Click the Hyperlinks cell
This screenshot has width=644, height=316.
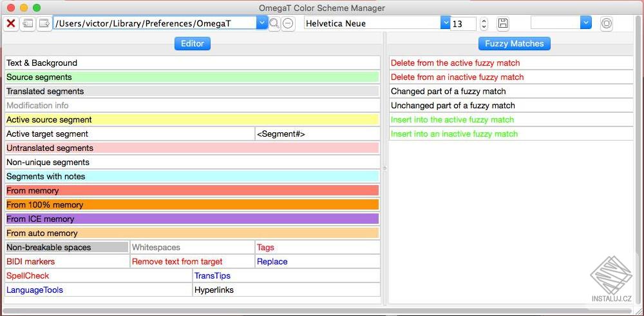click(287, 290)
